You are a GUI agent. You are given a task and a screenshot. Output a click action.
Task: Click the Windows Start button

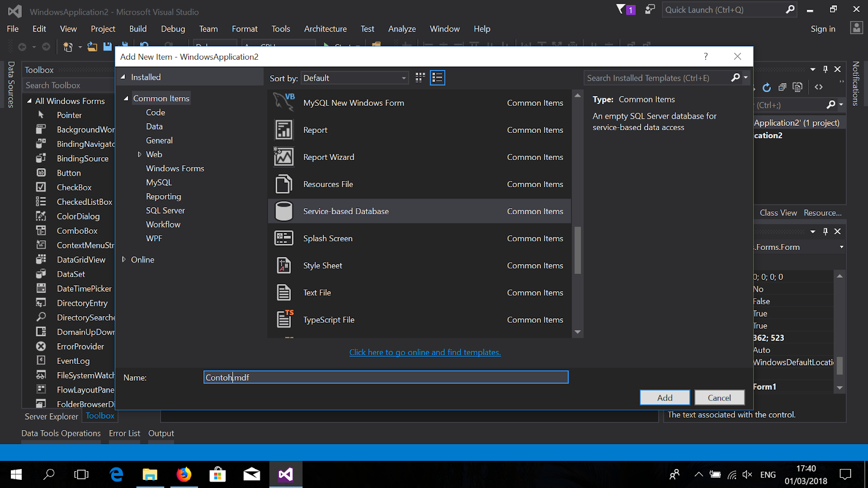coord(16,474)
